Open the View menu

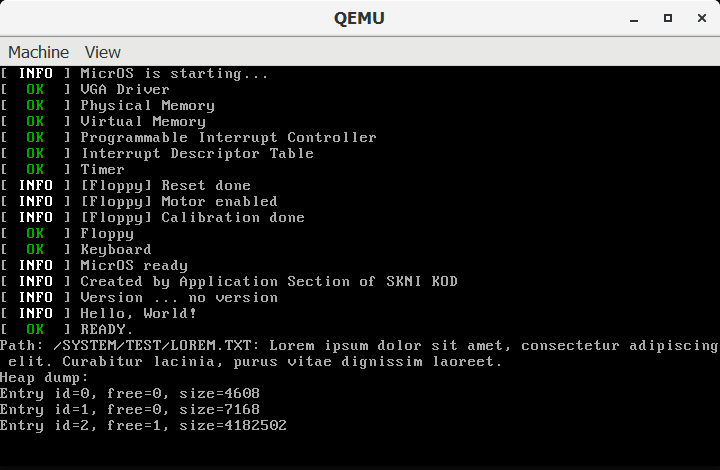[102, 52]
